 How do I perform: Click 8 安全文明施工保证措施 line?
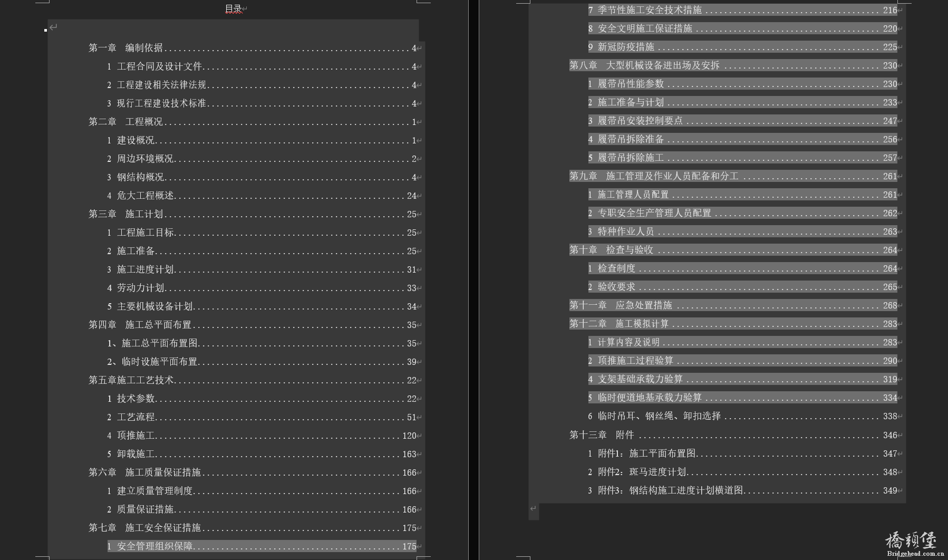click(x=743, y=28)
